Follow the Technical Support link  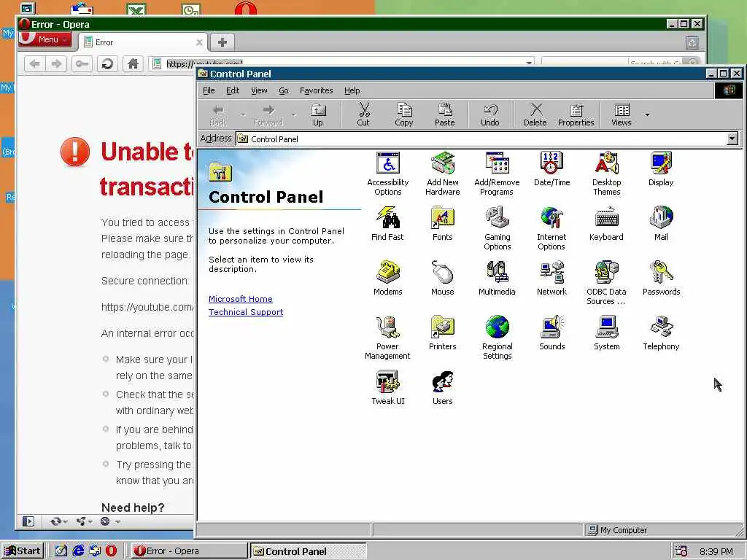tap(246, 312)
